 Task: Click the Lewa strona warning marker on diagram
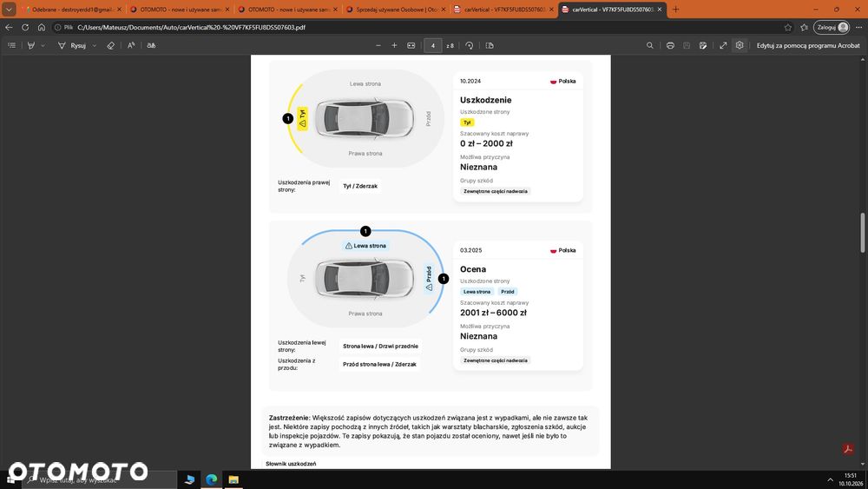point(365,231)
